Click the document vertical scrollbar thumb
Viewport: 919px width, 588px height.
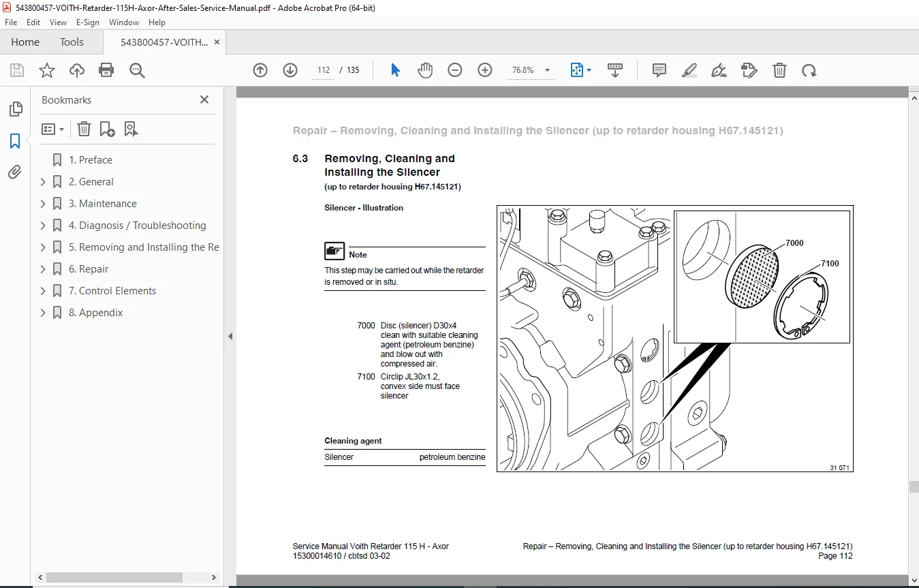[x=914, y=486]
